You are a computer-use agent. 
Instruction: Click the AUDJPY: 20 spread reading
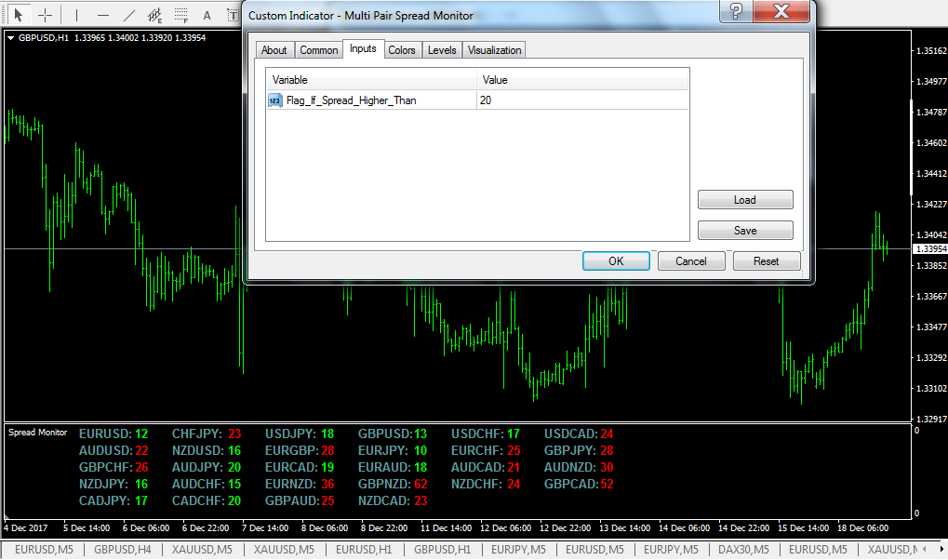click(x=207, y=468)
